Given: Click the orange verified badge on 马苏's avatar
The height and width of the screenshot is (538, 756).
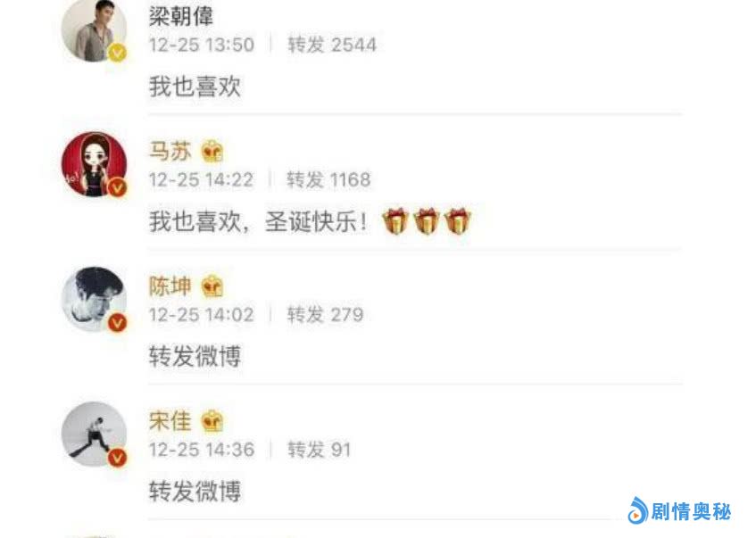Looking at the screenshot, I should (x=117, y=187).
